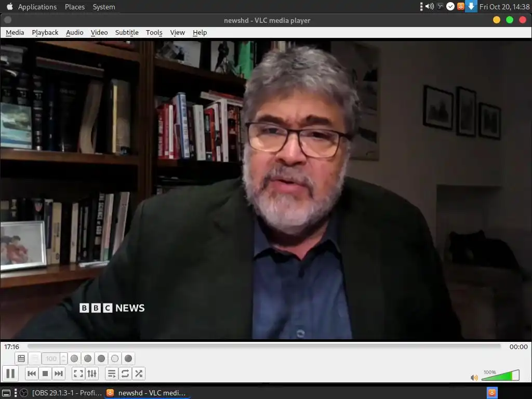Click the newshd - VLC media player title bar
Viewport: 532px width, 399px height.
267,20
